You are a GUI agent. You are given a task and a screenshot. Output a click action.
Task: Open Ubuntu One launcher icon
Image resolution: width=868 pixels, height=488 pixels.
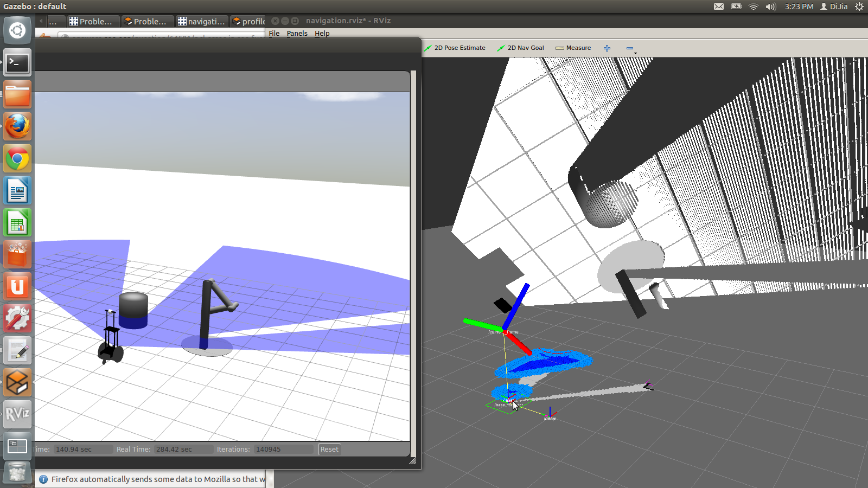coord(17,287)
